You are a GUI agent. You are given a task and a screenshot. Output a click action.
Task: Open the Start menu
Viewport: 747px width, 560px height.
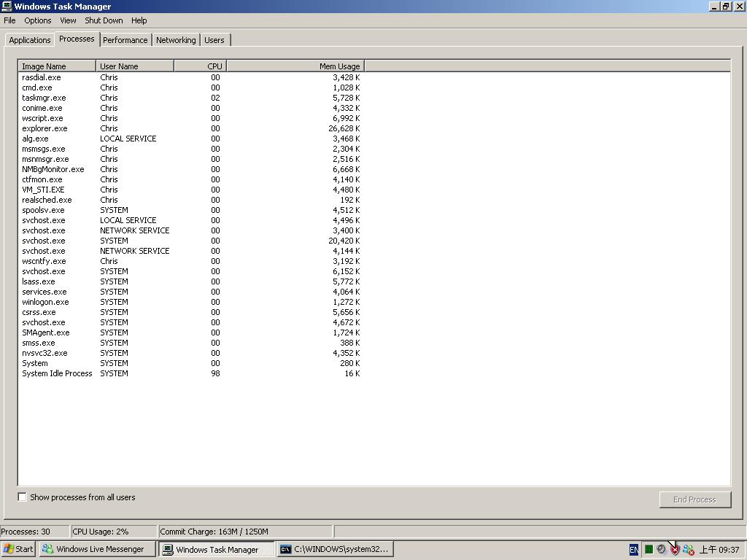tap(18, 549)
